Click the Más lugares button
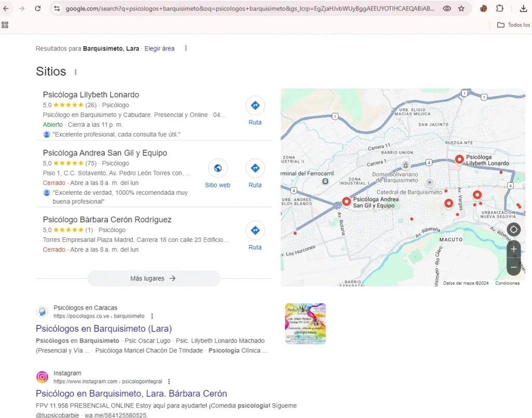 pos(153,278)
